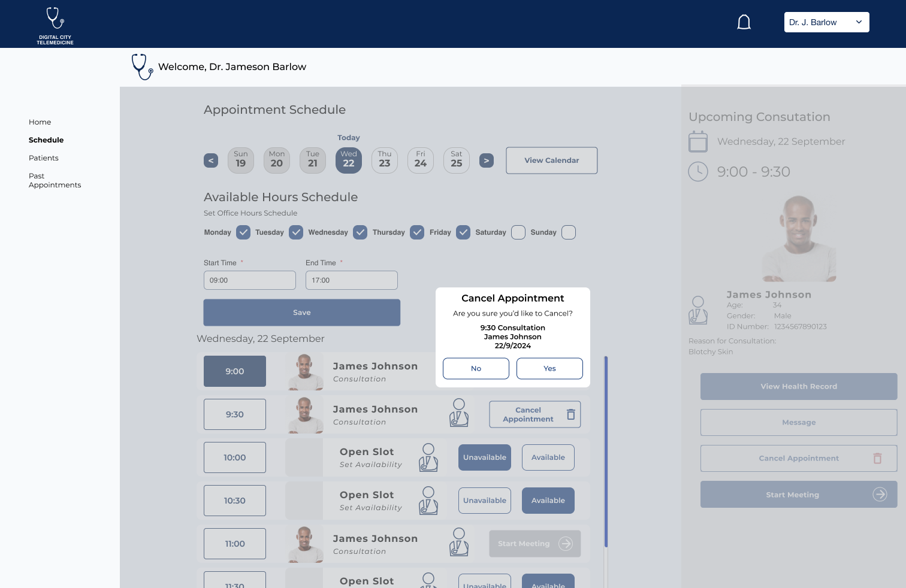906x588 pixels.
Task: Click the clock icon beside 9:00 - 9:30
Action: point(698,172)
